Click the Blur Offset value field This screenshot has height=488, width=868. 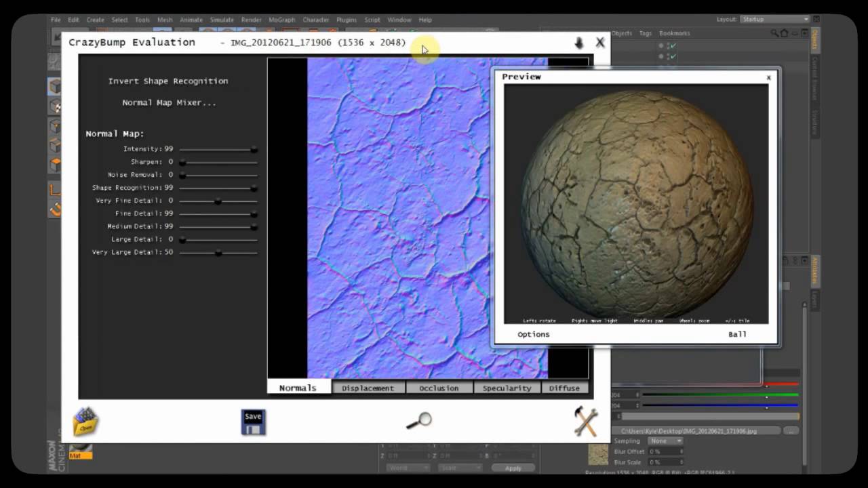666,451
